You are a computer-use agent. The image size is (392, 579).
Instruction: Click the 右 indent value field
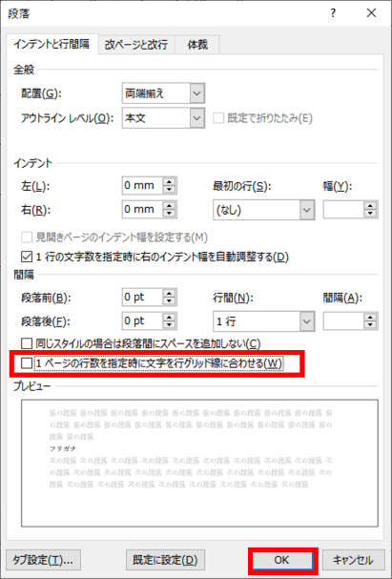tap(143, 209)
